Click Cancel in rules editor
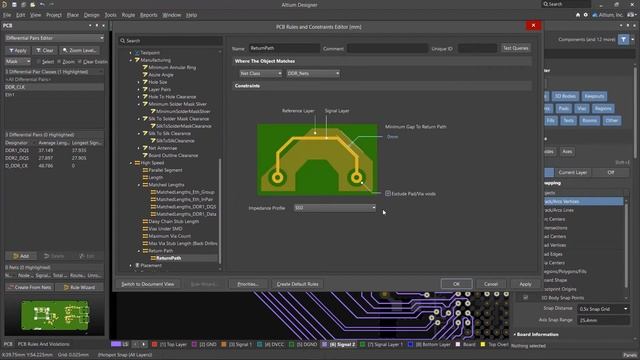 491,284
